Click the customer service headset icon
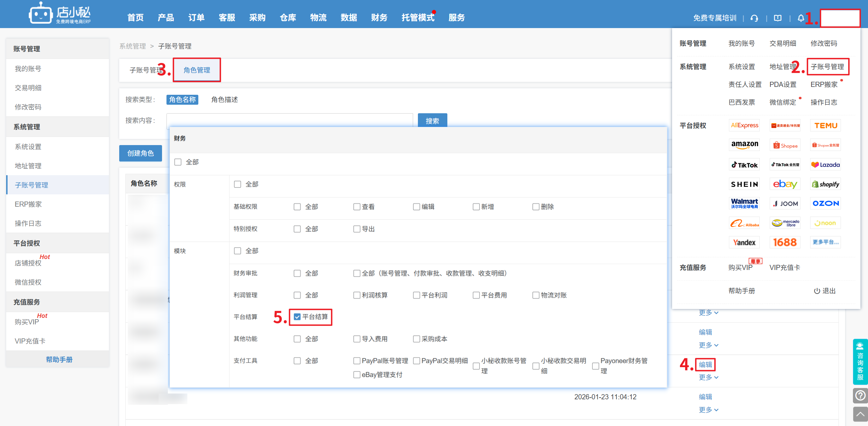 (754, 18)
